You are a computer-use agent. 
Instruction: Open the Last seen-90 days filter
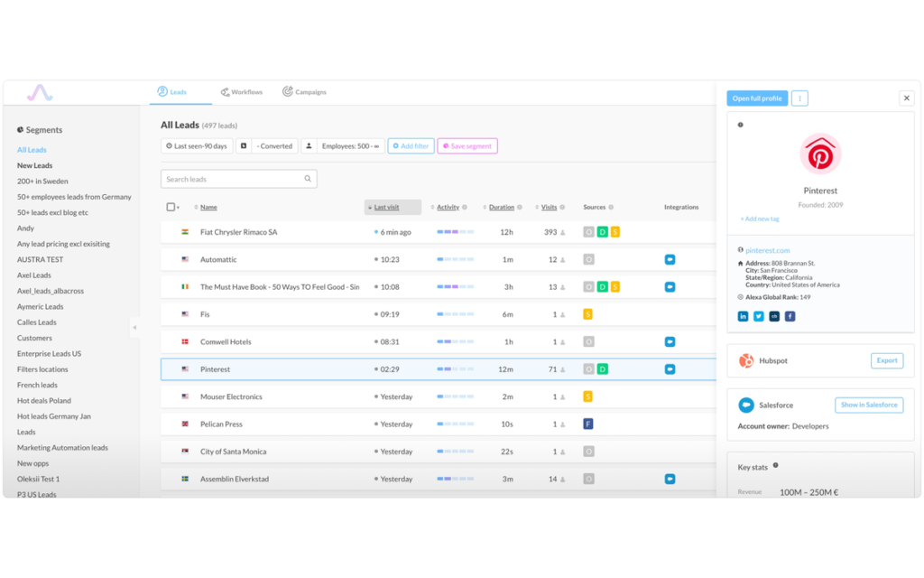[197, 146]
